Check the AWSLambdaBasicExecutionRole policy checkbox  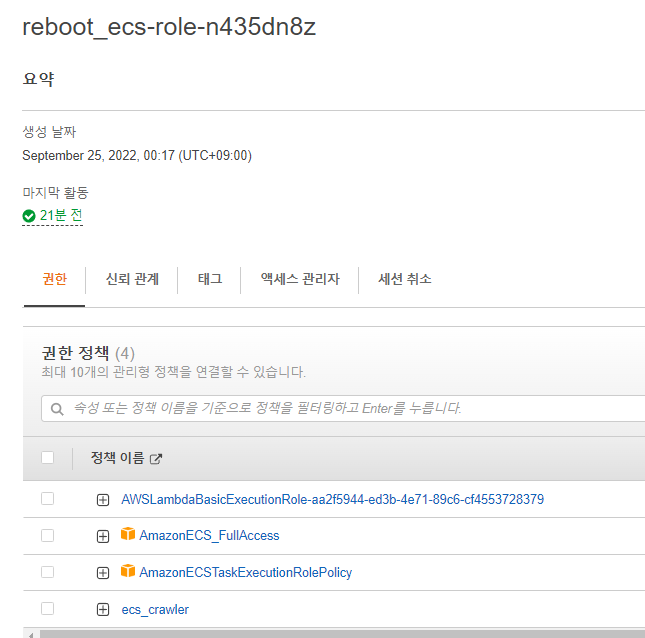(47, 499)
